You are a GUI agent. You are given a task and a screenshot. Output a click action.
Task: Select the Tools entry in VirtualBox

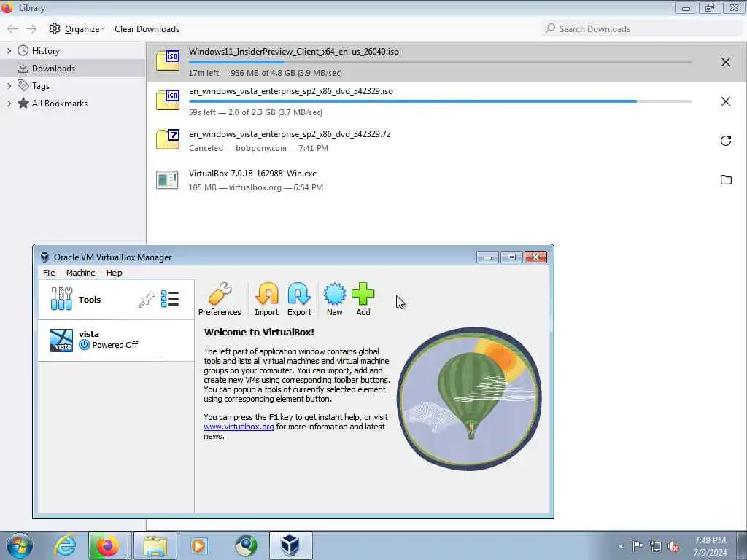pyautogui.click(x=116, y=300)
